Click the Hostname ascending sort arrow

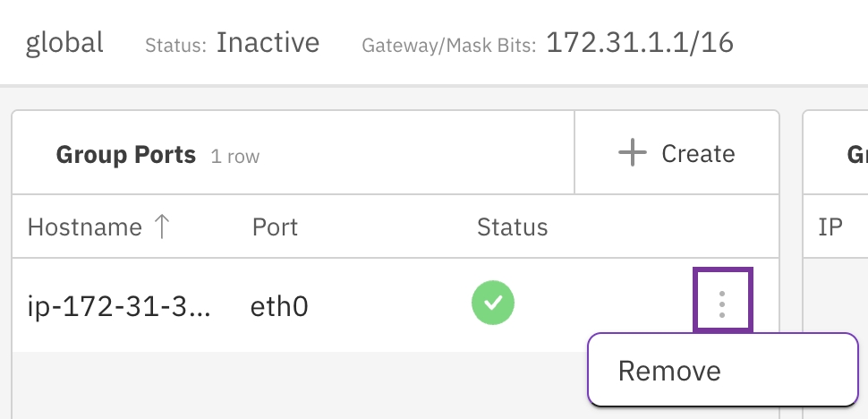click(x=162, y=227)
